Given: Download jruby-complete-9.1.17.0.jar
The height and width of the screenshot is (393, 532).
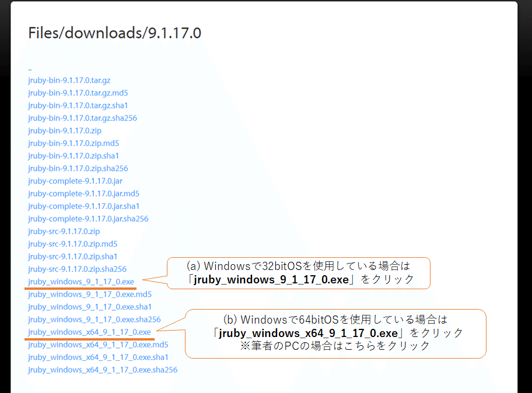Looking at the screenshot, I should 75,181.
